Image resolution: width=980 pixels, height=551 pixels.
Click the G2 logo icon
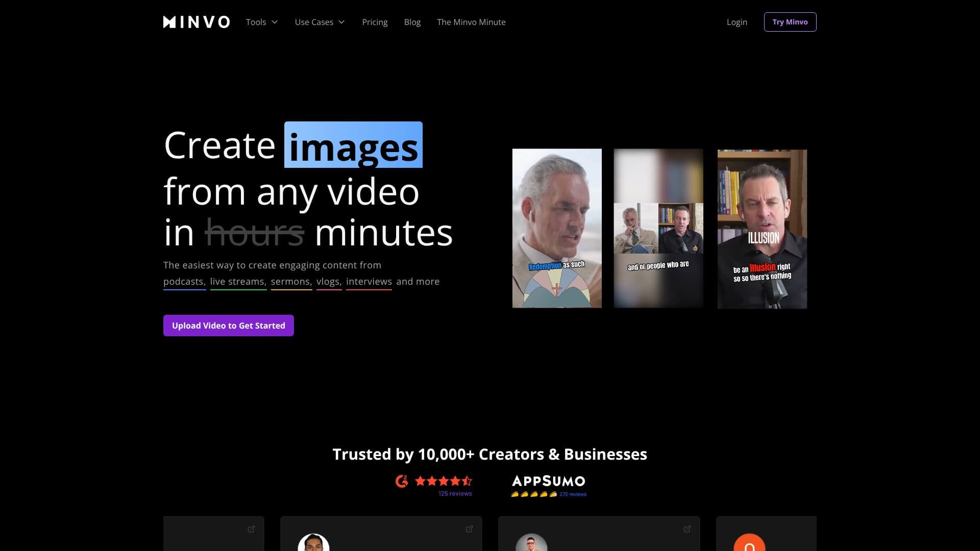pyautogui.click(x=402, y=481)
